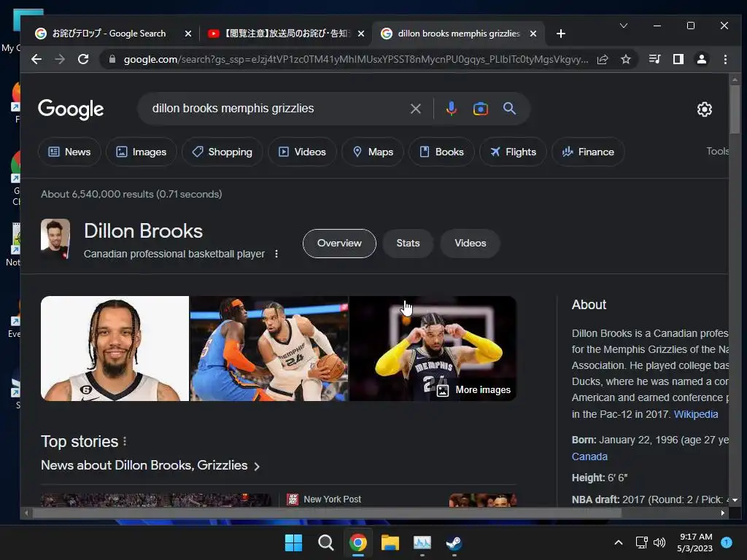The image size is (747, 560).
Task: Click More images button
Action: tap(474, 390)
